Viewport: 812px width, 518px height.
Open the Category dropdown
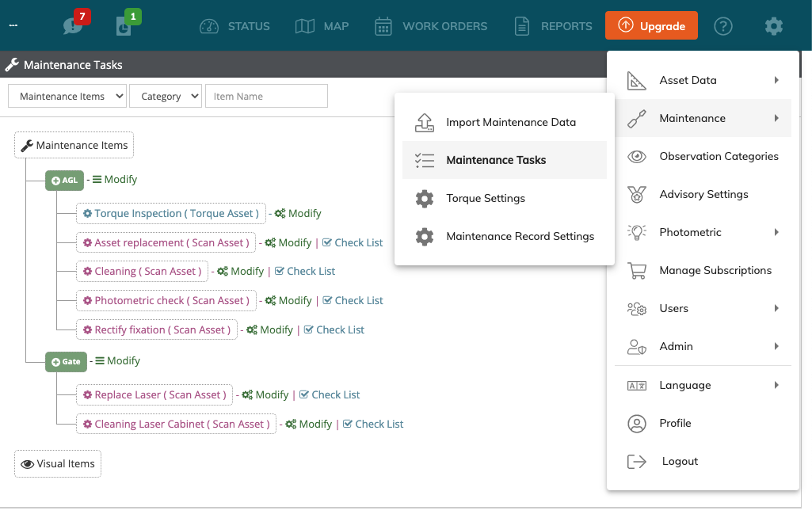click(165, 95)
